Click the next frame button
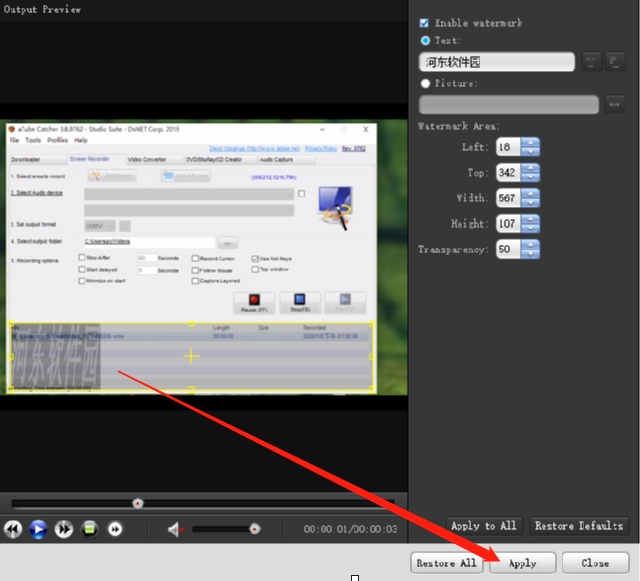 (115, 529)
